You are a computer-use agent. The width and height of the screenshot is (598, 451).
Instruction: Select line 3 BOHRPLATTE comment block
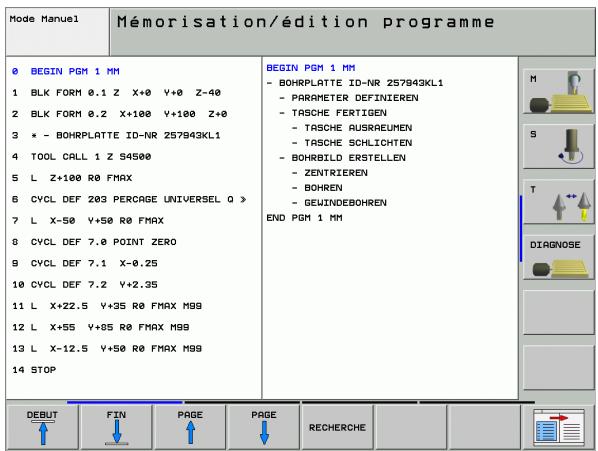tap(116, 135)
